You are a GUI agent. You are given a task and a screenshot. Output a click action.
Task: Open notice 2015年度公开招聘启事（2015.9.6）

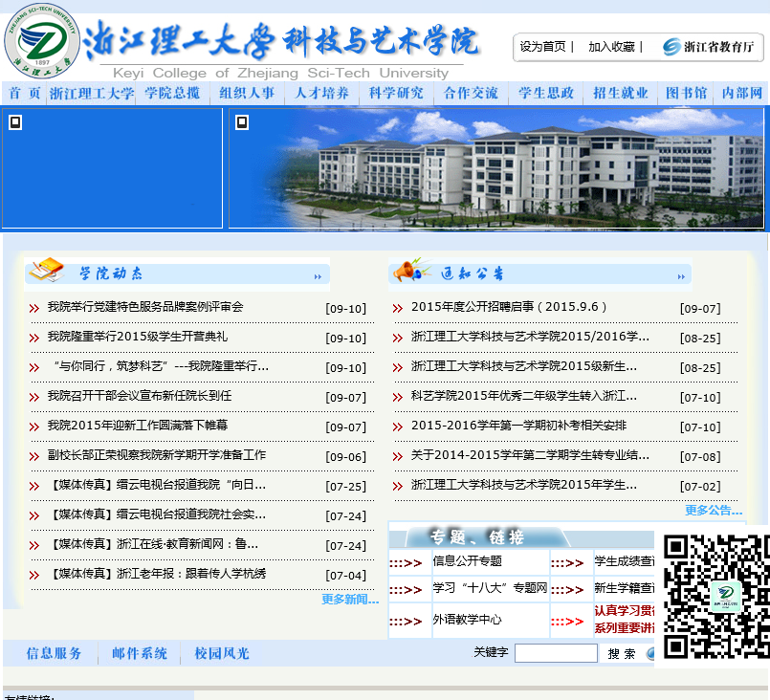click(509, 307)
